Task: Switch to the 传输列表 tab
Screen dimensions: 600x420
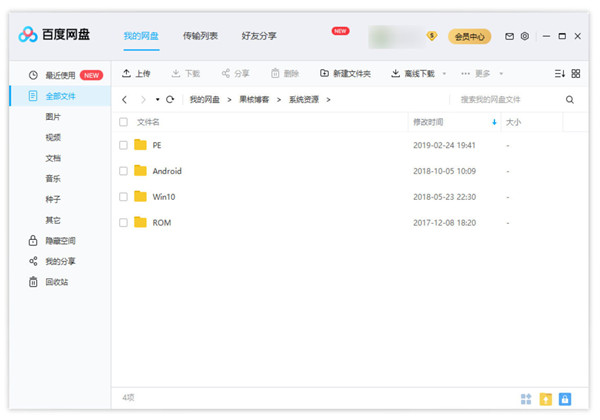Action: coord(200,36)
